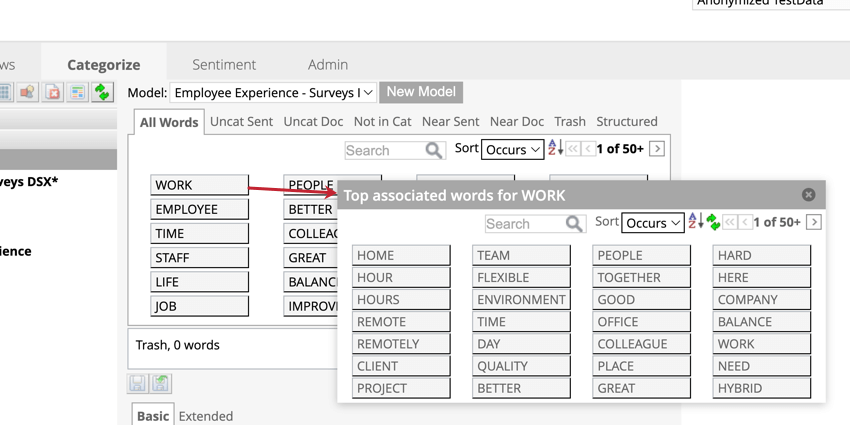Click the toolbar icon with the red X
Screen dimensions: 850x425
click(53, 92)
